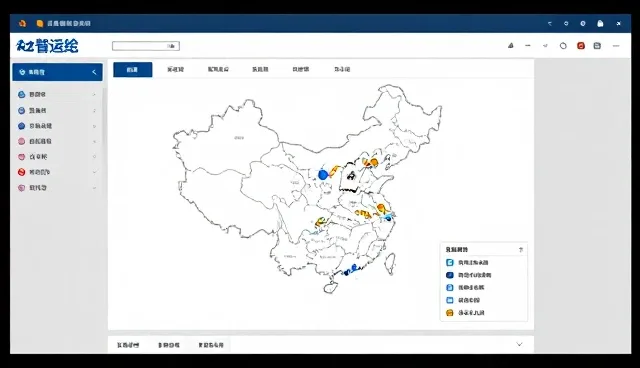
Task: Click the blue brand logo in the header
Action: point(47,46)
